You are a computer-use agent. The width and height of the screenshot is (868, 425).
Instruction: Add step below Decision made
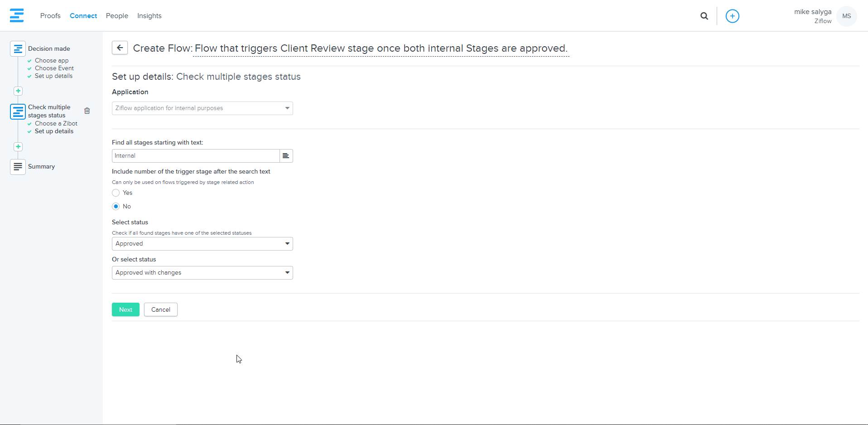coord(18,91)
